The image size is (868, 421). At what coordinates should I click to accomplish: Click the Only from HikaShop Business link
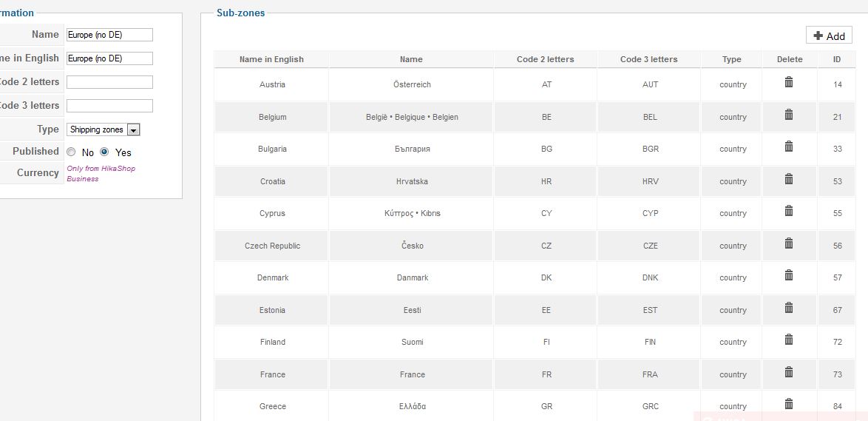click(x=101, y=173)
